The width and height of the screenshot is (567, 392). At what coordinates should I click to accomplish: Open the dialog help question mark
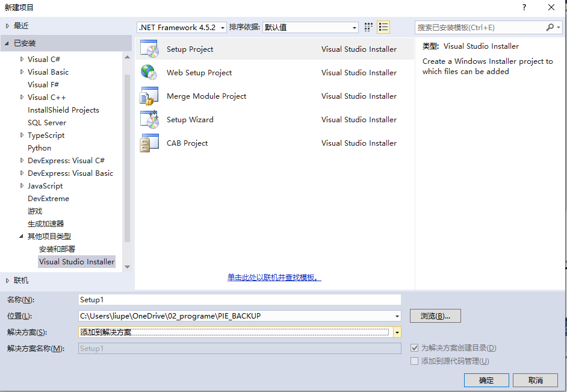point(524,7)
